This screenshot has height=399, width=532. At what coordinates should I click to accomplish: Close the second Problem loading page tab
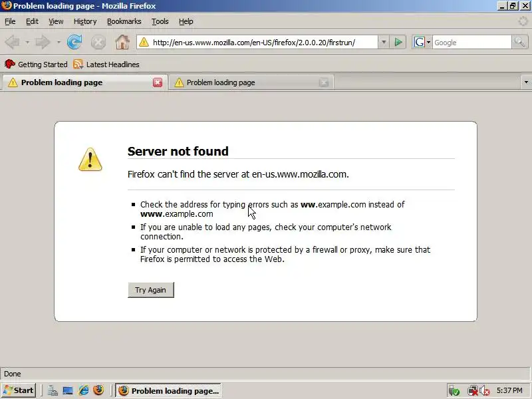pos(324,82)
